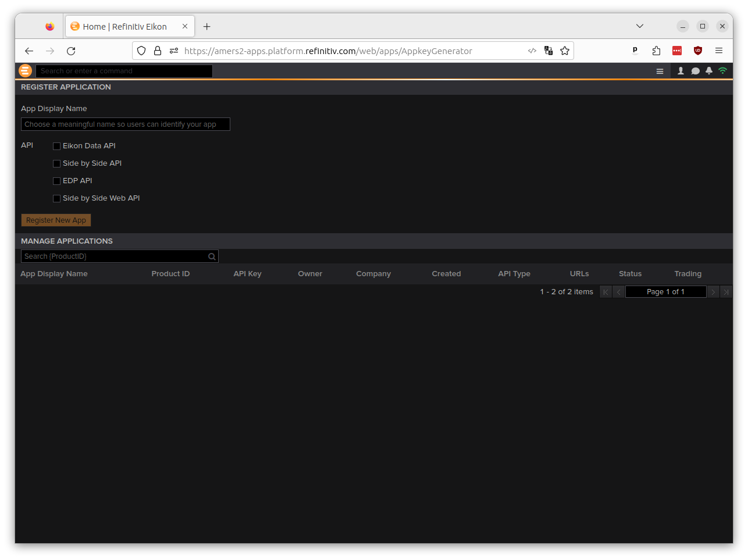
Task: Sort by Owner column header
Action: click(310, 274)
